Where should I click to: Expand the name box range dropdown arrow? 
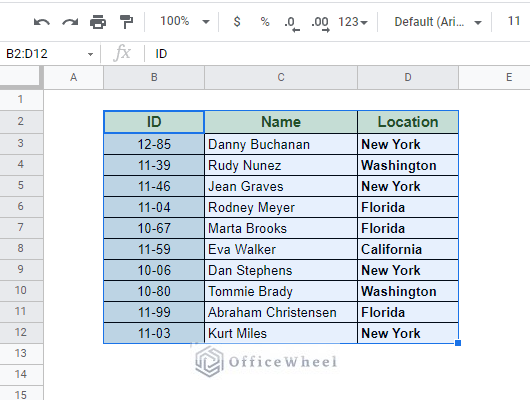[x=90, y=54]
